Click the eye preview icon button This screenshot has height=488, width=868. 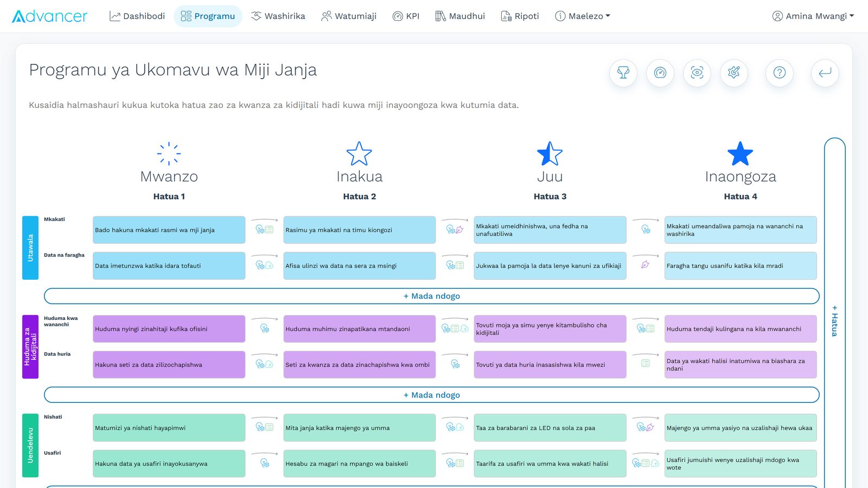[697, 73]
